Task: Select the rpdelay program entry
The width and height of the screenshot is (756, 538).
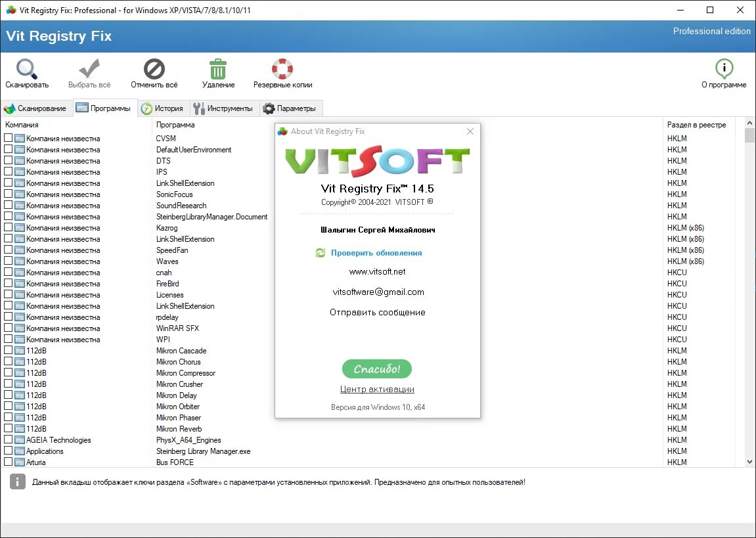Action: click(x=167, y=317)
